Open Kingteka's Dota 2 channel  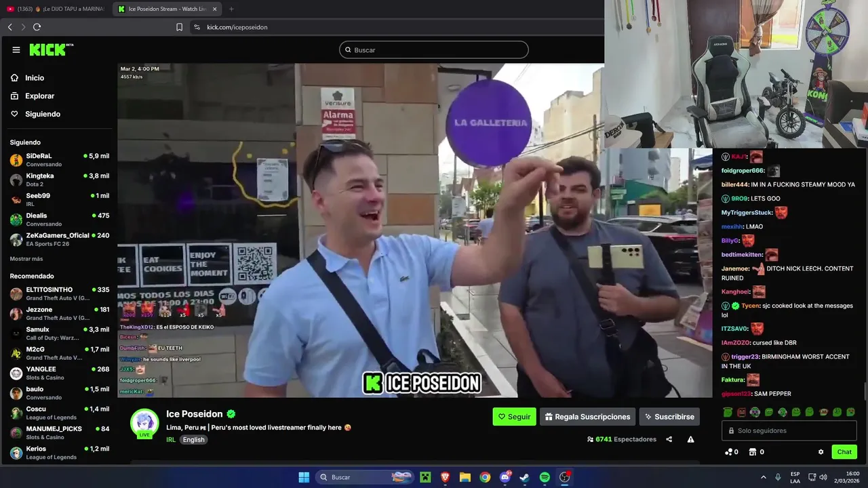[59, 180]
